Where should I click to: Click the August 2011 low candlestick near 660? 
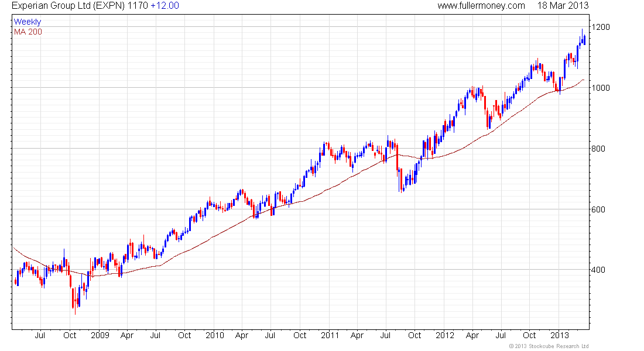tap(400, 181)
